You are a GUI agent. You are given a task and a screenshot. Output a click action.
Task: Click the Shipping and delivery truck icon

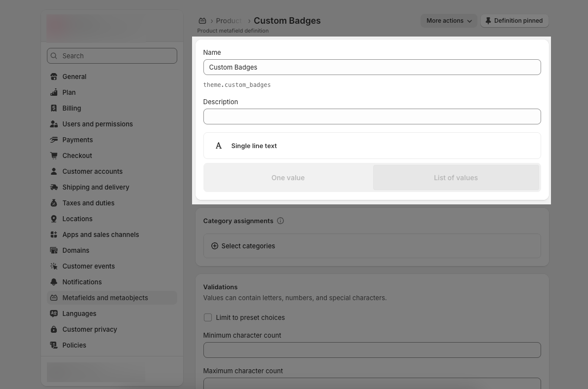click(x=54, y=187)
